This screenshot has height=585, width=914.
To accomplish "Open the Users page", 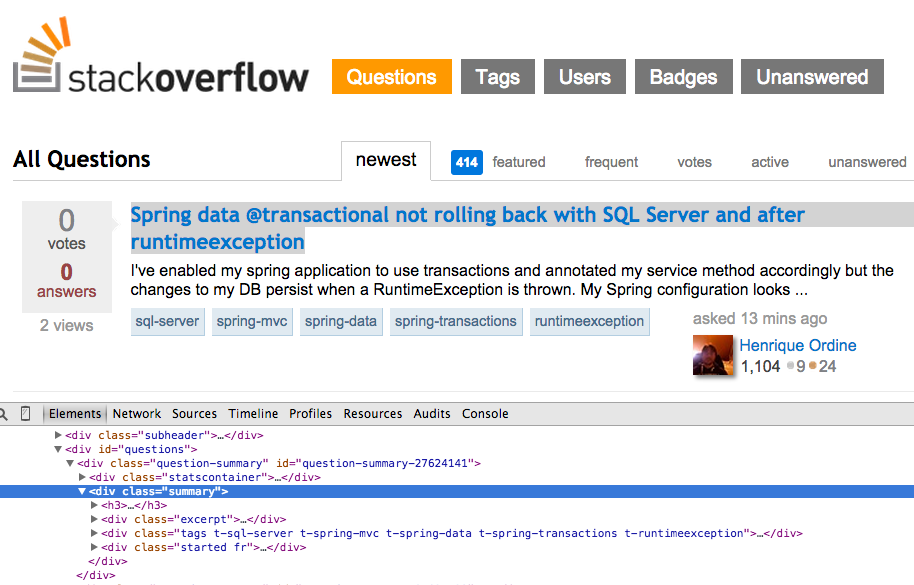I will 585,76.
